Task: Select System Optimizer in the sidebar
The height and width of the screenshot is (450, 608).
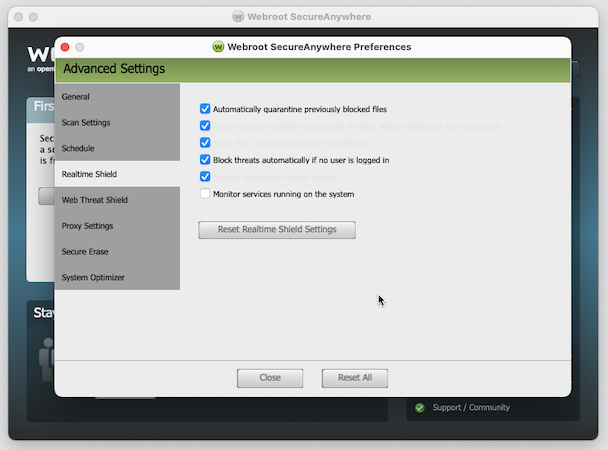Action: tap(117, 278)
